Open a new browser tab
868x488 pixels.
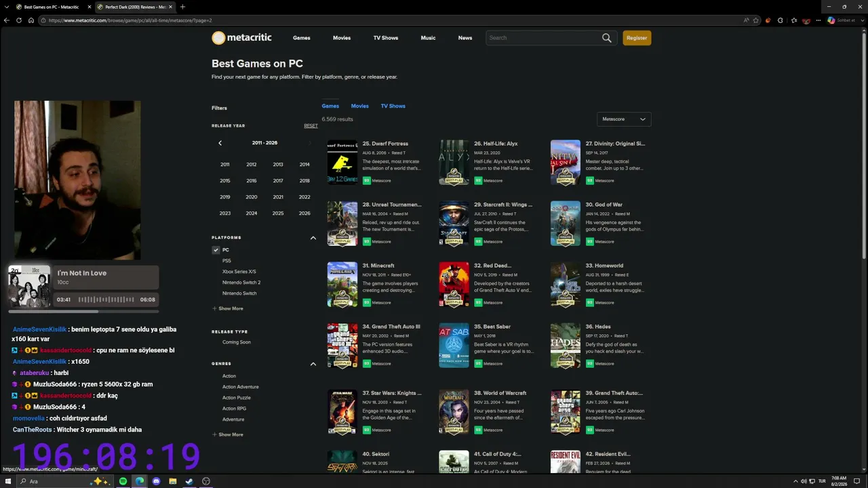click(x=182, y=7)
